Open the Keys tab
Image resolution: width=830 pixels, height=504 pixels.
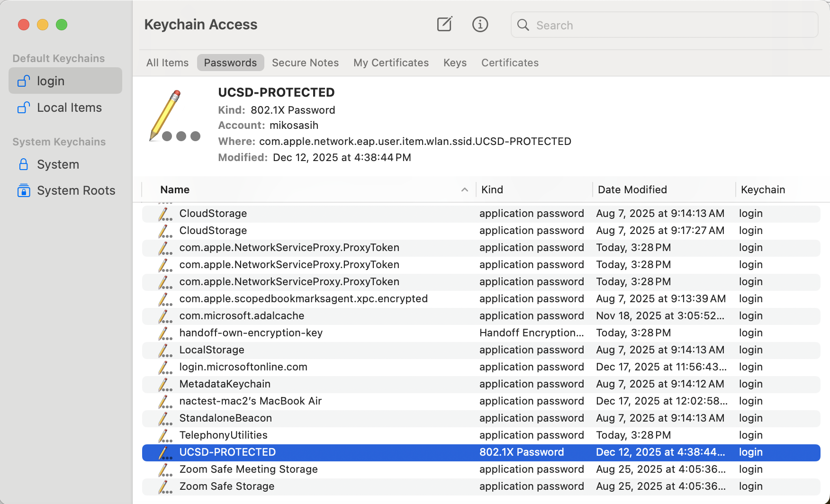click(455, 63)
